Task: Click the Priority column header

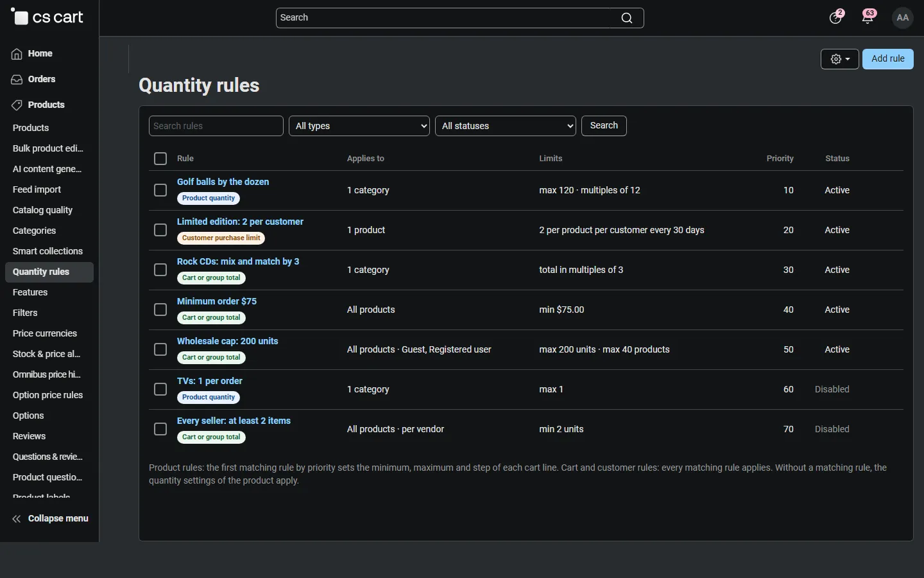Action: click(780, 159)
